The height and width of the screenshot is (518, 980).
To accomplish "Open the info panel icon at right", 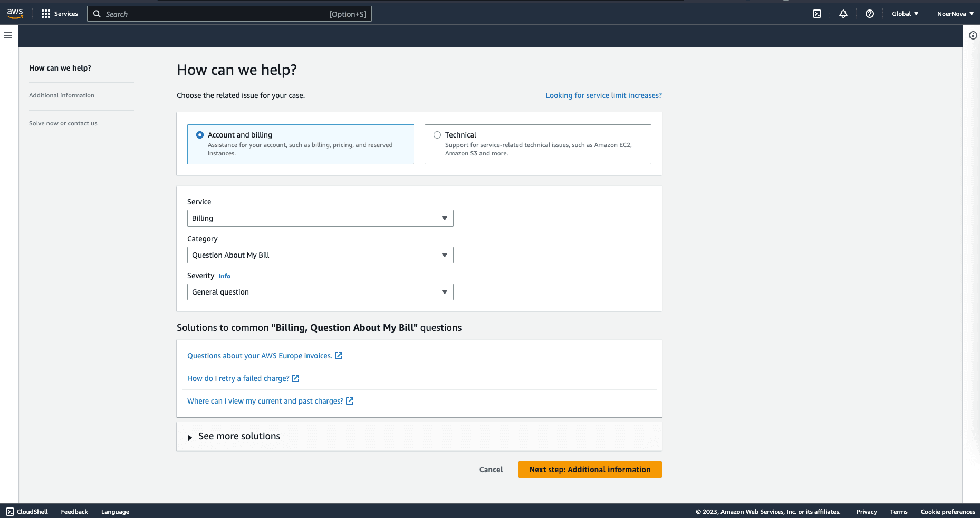I will point(973,35).
